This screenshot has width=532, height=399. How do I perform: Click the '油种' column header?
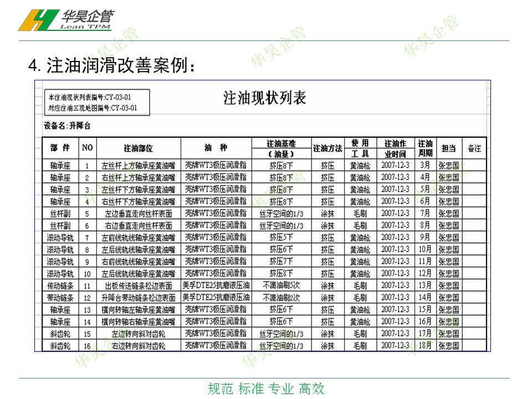click(216, 148)
